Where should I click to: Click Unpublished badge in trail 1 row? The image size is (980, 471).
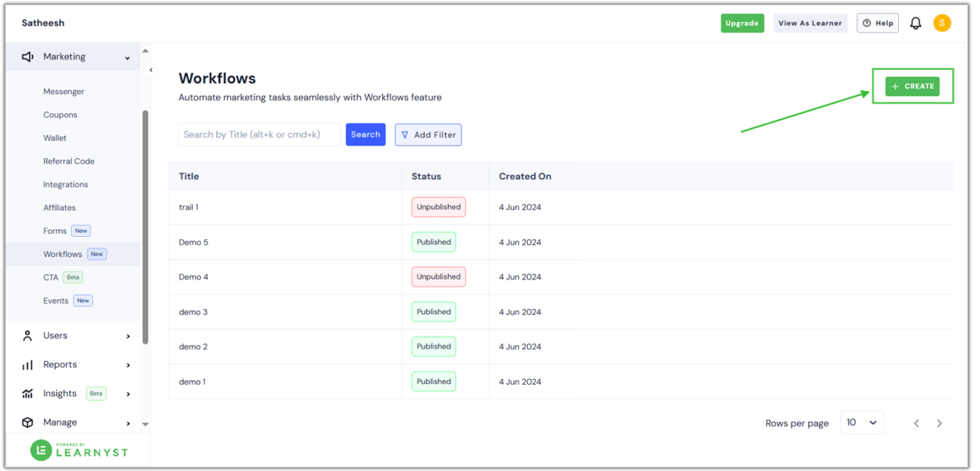click(x=439, y=207)
